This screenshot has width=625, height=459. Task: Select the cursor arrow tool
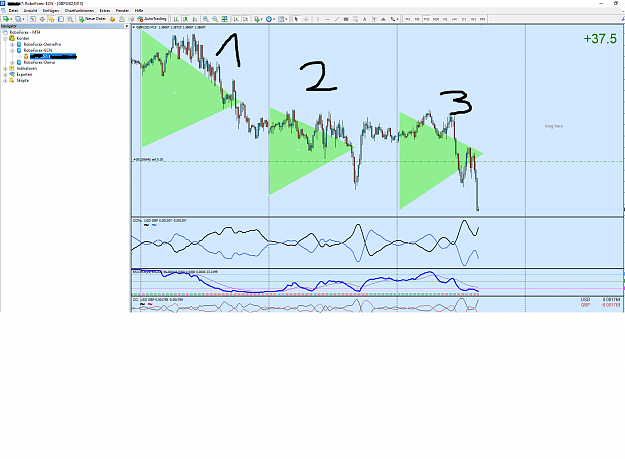(x=296, y=19)
